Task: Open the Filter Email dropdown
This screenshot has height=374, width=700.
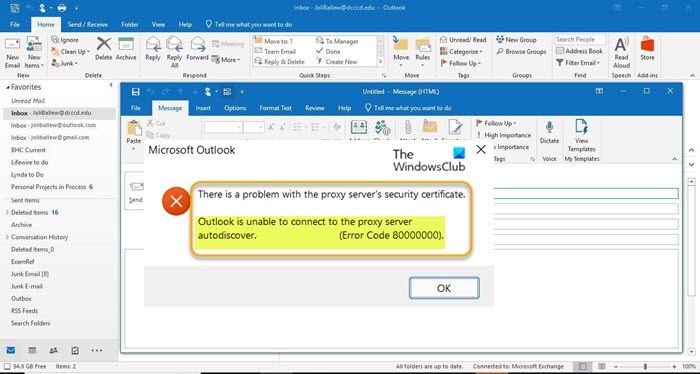Action: coord(578,63)
